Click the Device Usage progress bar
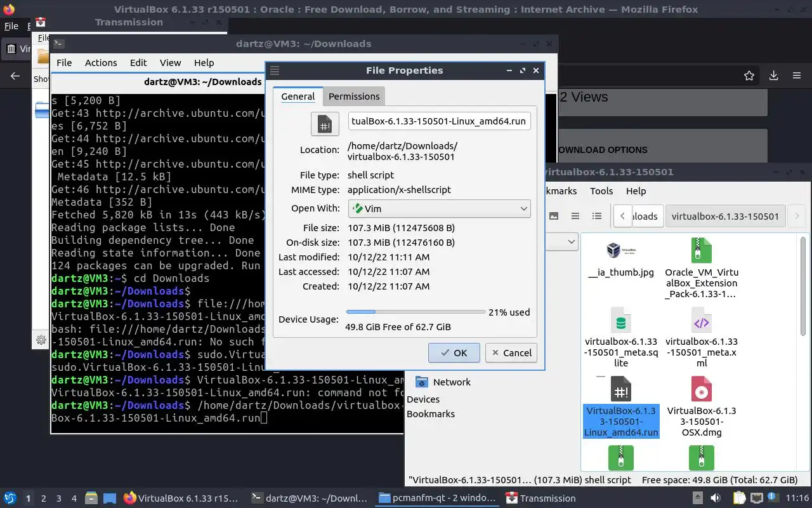The height and width of the screenshot is (508, 812). tap(416, 312)
